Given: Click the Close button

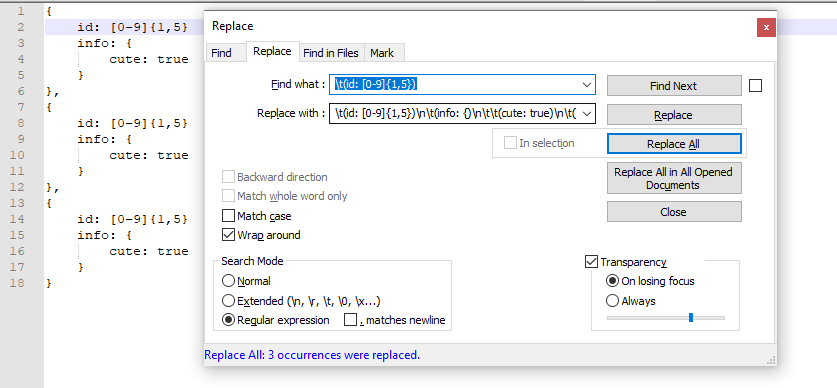Looking at the screenshot, I should 674,211.
